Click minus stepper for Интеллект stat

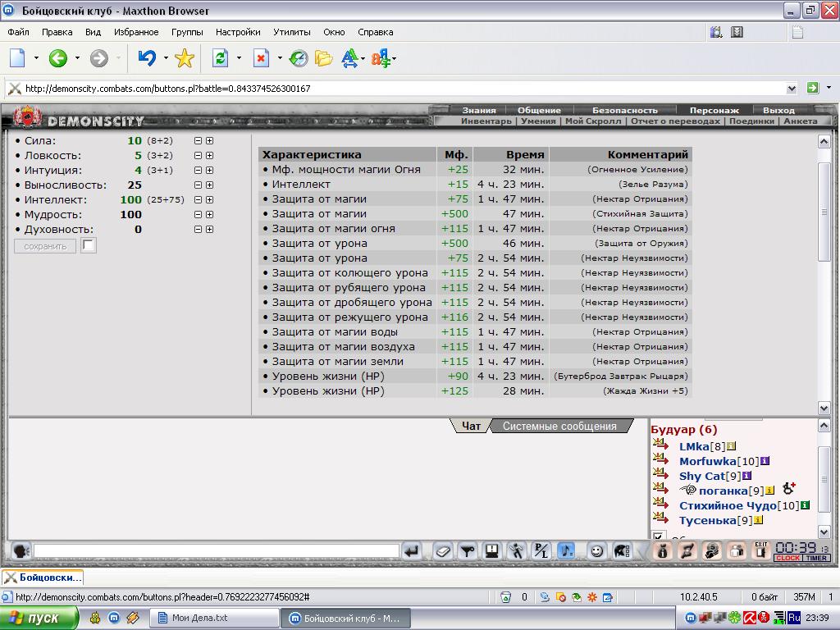198,199
